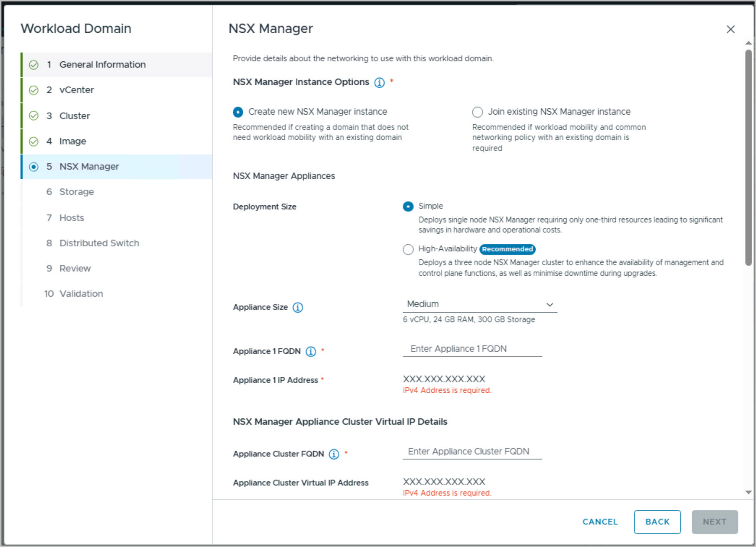Select Create new NSX Manager instance

(238, 112)
